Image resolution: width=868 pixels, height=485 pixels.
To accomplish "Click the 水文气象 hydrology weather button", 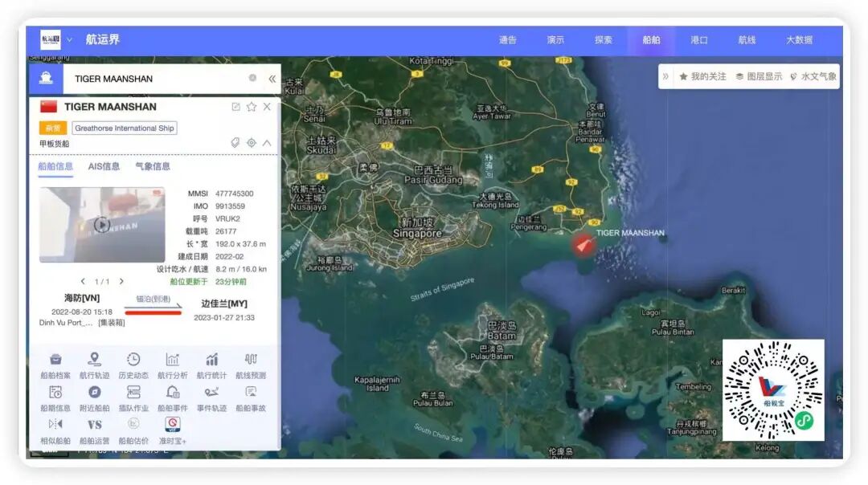I will click(x=813, y=76).
